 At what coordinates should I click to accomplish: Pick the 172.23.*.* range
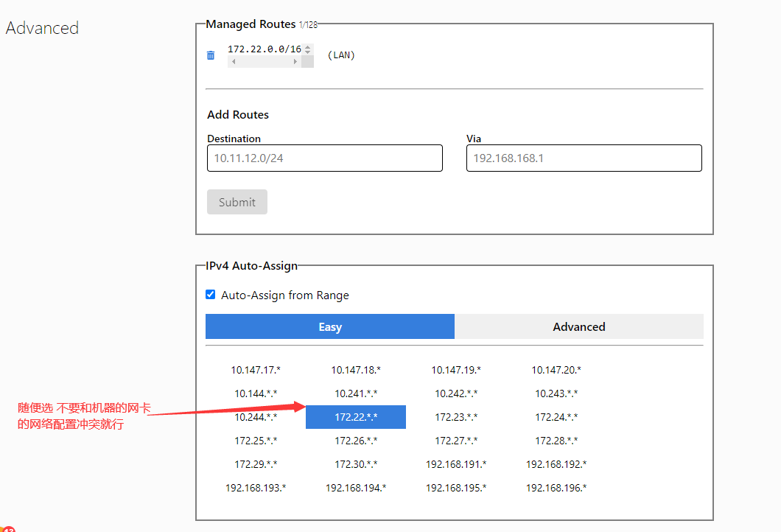click(x=456, y=417)
